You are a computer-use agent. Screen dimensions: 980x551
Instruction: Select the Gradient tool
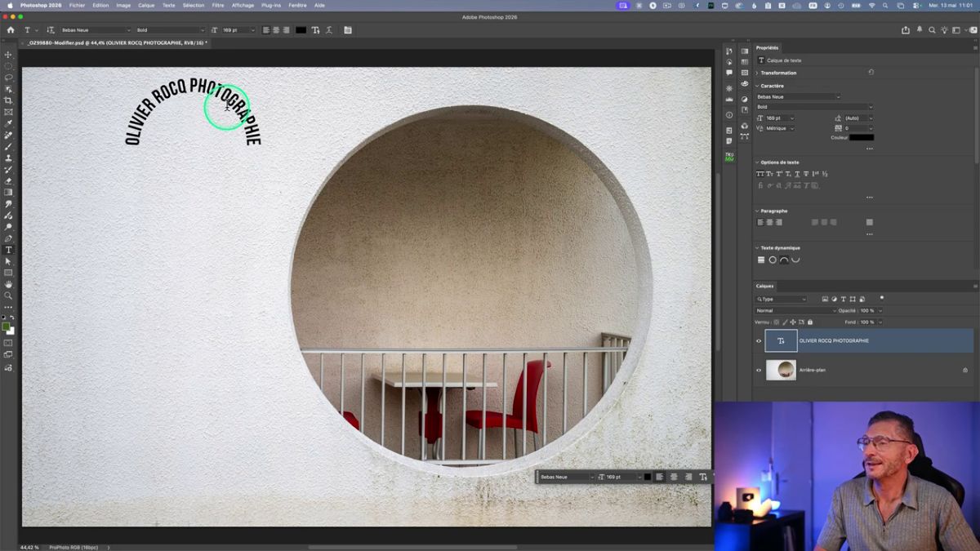coord(8,193)
